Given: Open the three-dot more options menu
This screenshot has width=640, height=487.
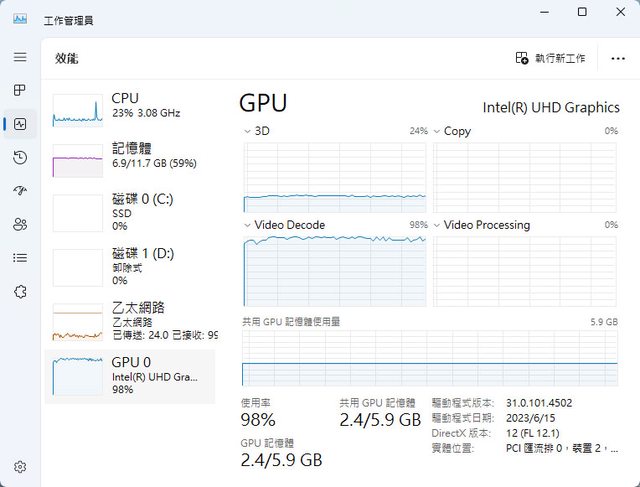Looking at the screenshot, I should click(x=617, y=59).
